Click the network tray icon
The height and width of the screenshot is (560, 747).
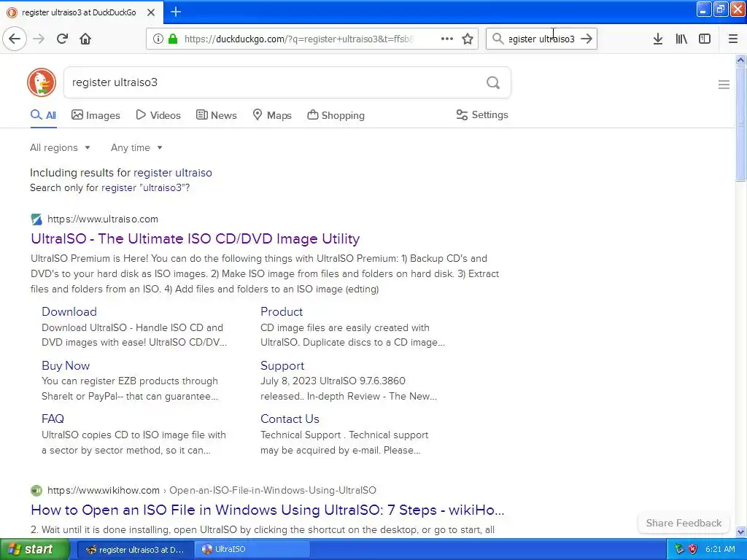tap(679, 549)
